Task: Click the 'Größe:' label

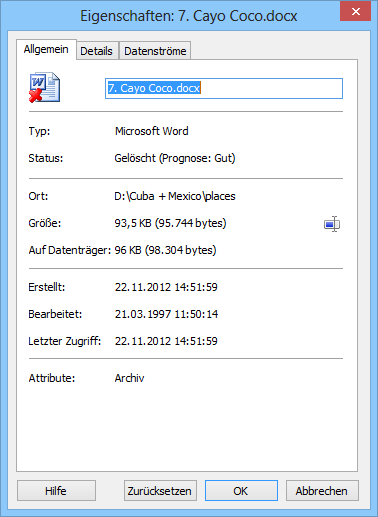Action: tap(45, 223)
